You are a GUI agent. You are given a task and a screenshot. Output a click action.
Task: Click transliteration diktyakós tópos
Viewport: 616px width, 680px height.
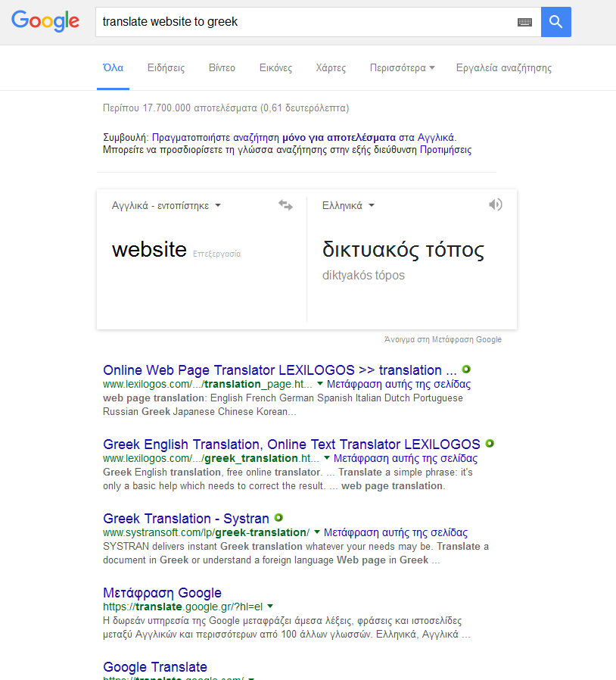(363, 276)
